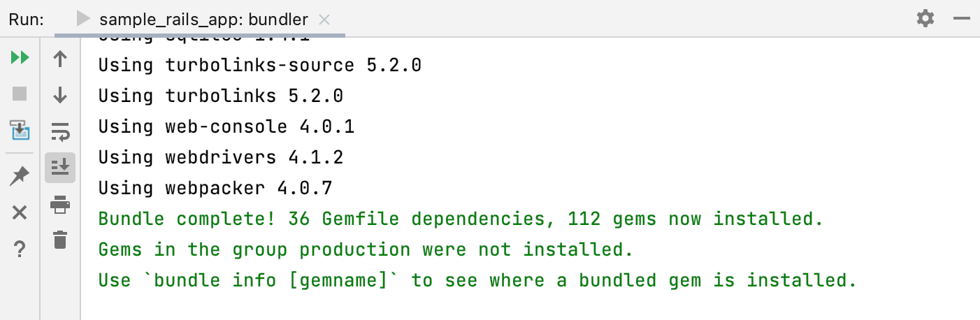Close the sample_rails_app: bundler tab
980x320 pixels.
(x=324, y=20)
